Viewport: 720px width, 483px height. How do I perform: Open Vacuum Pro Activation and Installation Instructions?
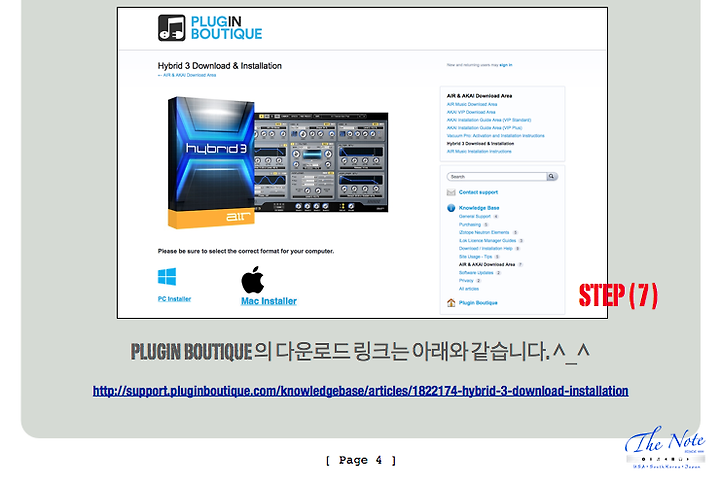point(495,136)
